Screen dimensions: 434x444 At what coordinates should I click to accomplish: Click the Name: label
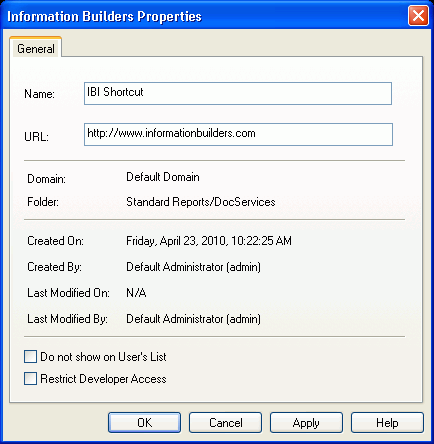point(39,94)
